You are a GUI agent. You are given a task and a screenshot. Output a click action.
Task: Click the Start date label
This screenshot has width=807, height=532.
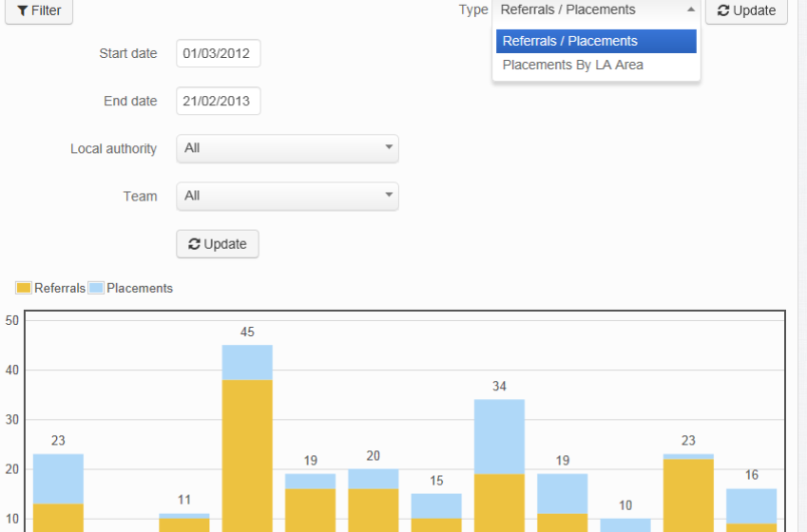(128, 53)
